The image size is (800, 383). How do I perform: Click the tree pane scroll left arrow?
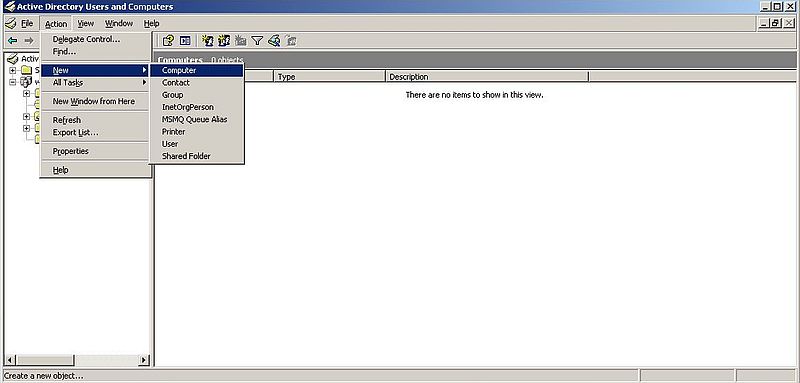[10, 360]
